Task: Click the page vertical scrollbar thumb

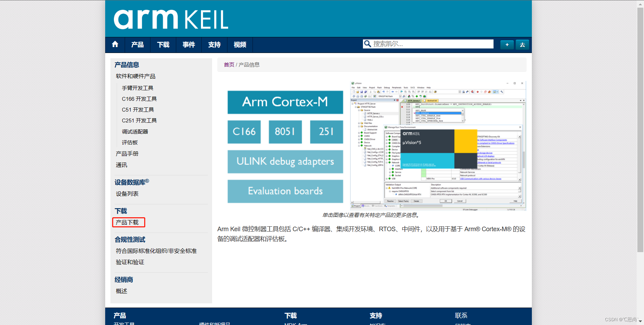Action: 640,130
